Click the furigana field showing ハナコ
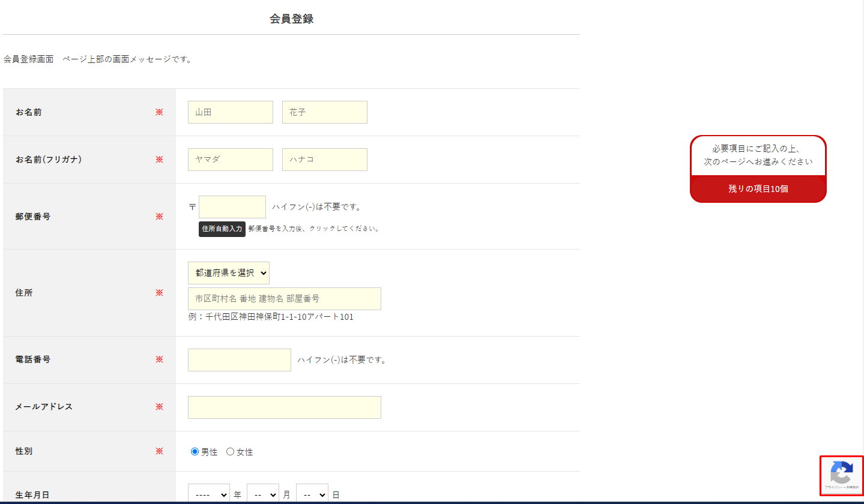 (x=324, y=160)
